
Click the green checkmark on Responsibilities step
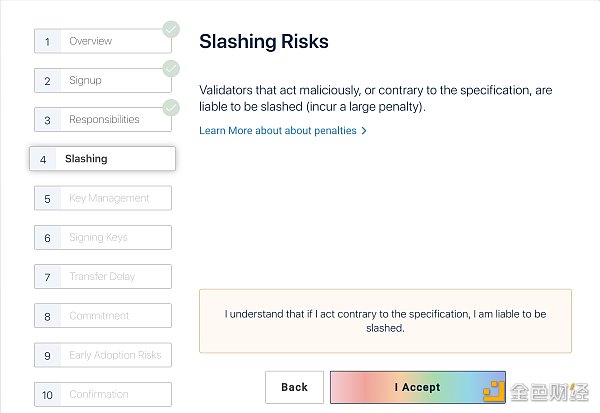171,107
